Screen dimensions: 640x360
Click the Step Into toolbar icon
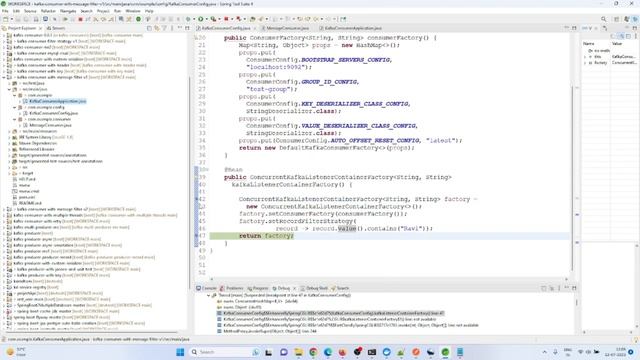(96, 19)
